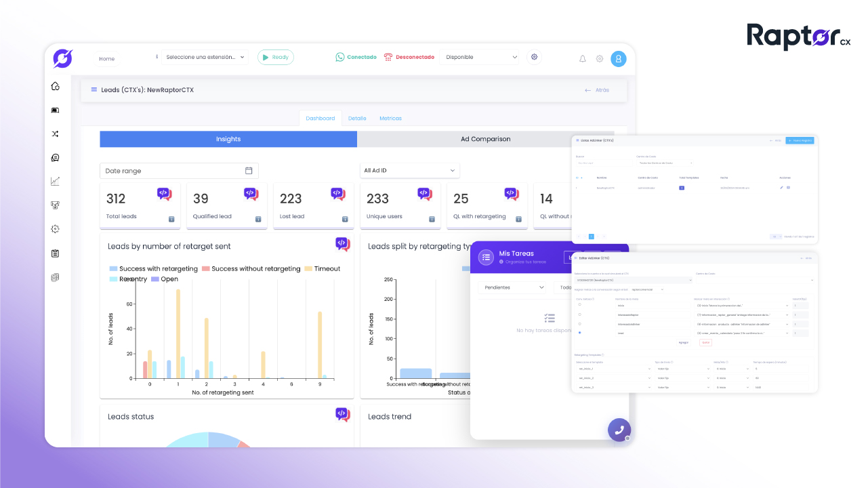The image size is (868, 488).
Task: Click the notifications bell icon
Action: (x=583, y=59)
